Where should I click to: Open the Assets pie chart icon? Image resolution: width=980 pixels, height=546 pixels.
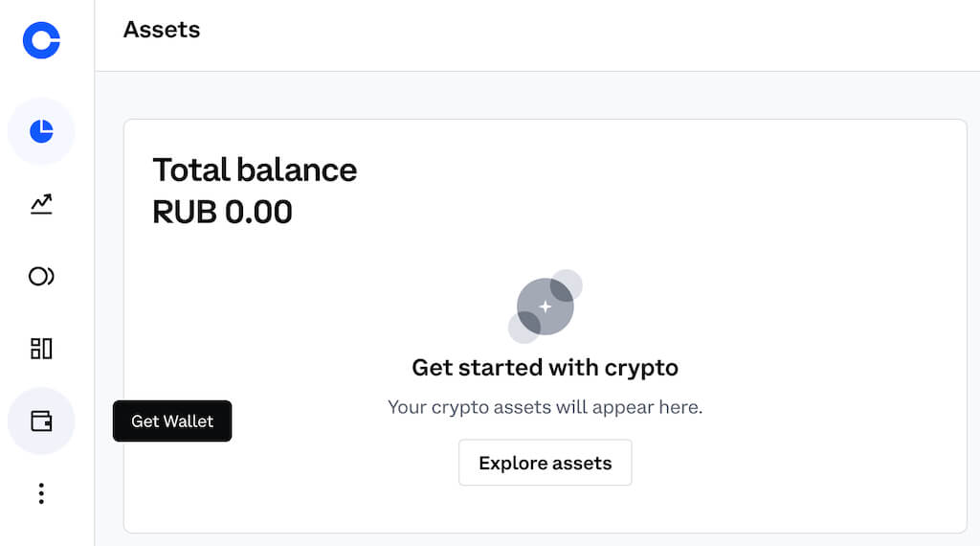[x=41, y=131]
